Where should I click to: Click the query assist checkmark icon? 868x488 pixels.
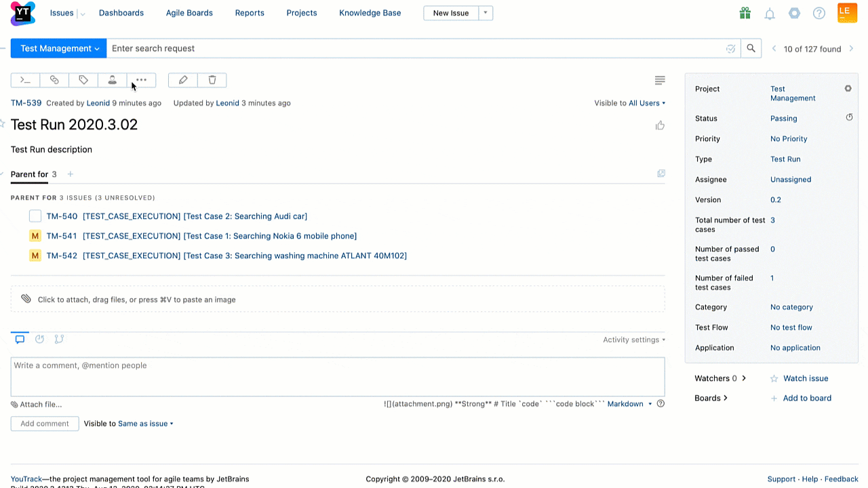[730, 49]
